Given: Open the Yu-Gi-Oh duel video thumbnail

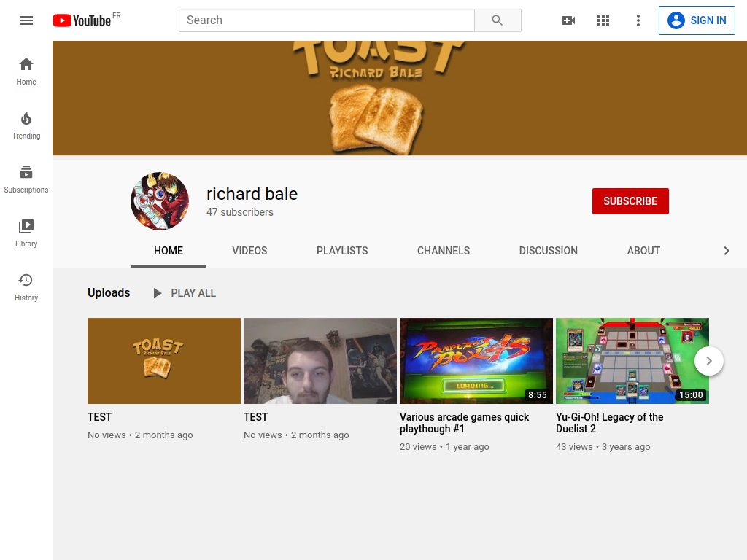Looking at the screenshot, I should click(x=632, y=361).
